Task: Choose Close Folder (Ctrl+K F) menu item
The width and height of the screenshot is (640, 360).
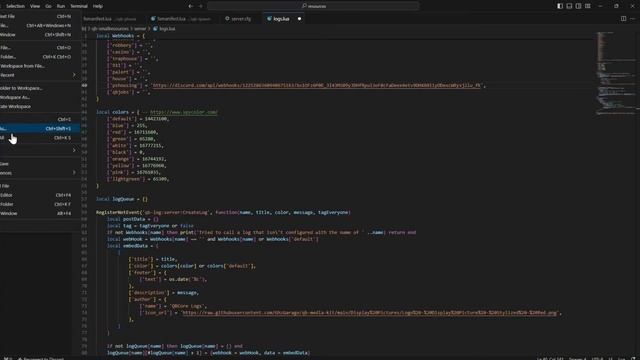Action: pos(39,204)
